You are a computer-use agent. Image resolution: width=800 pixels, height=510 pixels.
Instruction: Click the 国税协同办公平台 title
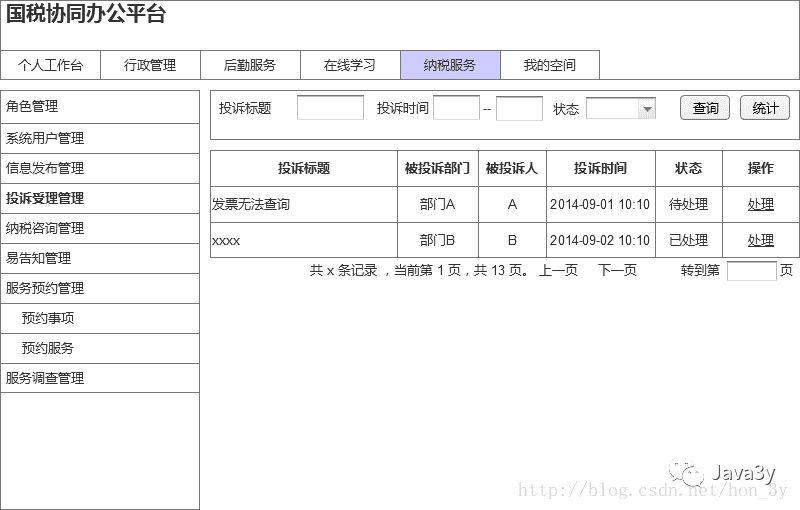tap(86, 14)
